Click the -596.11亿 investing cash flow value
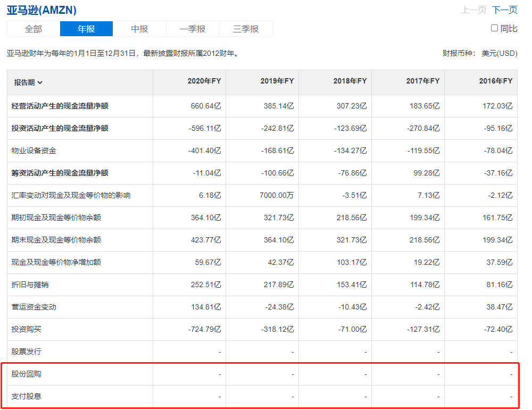 pos(205,128)
